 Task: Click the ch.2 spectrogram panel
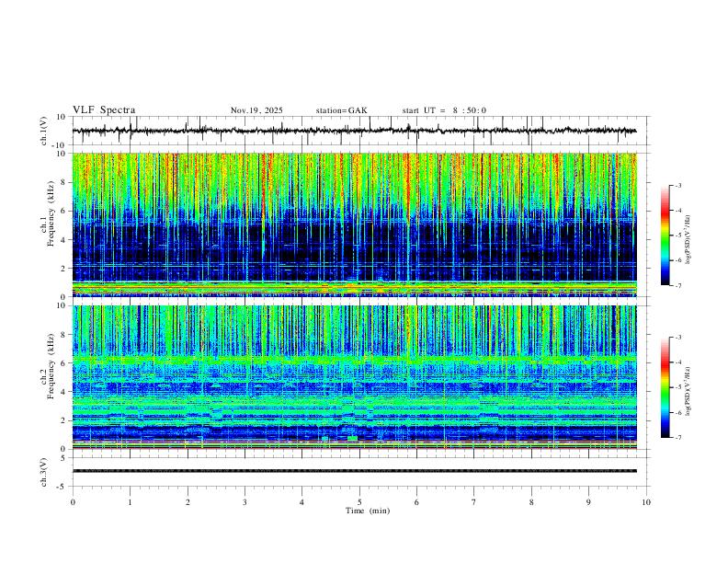354,377
